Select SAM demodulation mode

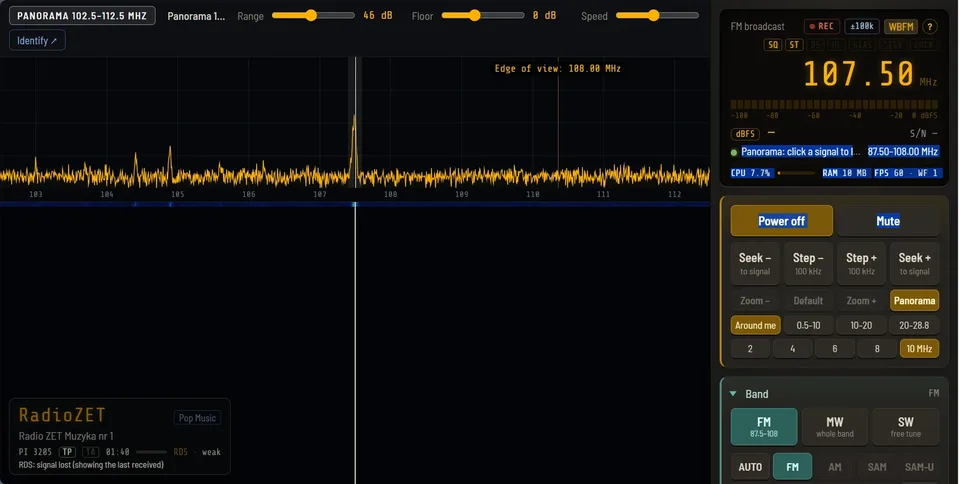877,467
